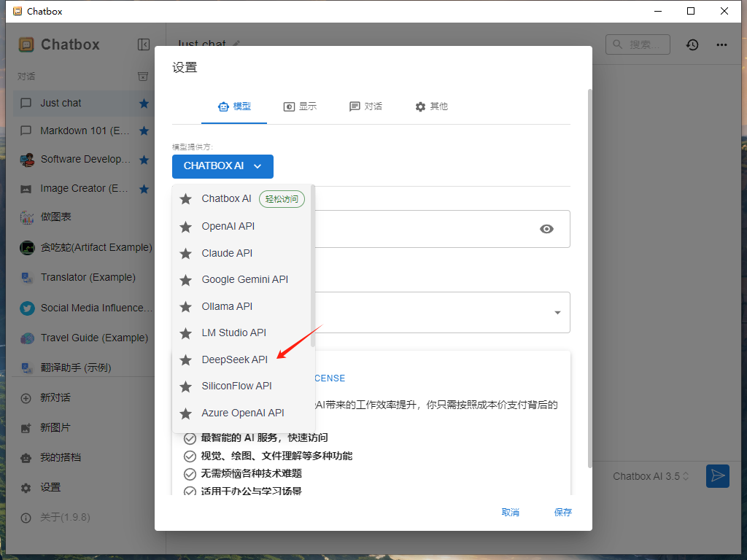Open the Translator (Example) conversation
Viewport: 747px width, 560px height.
pos(83,277)
